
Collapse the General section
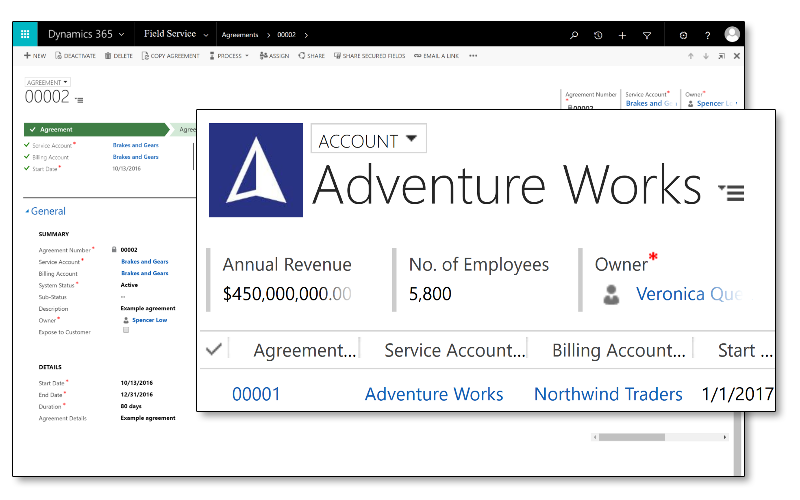[46, 211]
